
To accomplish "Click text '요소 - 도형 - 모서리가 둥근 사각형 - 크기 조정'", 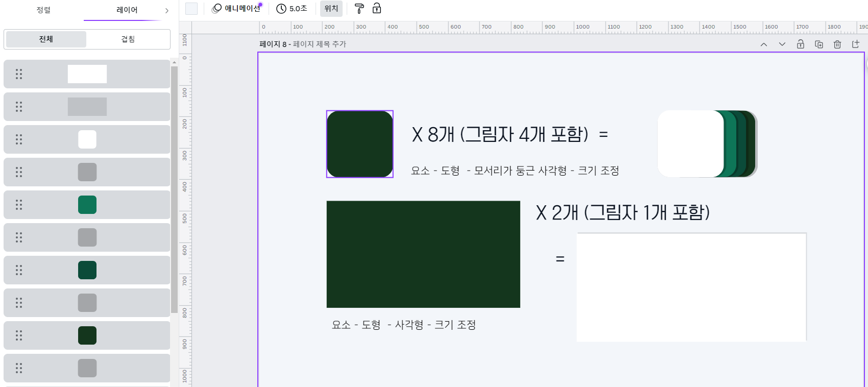I will tap(515, 171).
